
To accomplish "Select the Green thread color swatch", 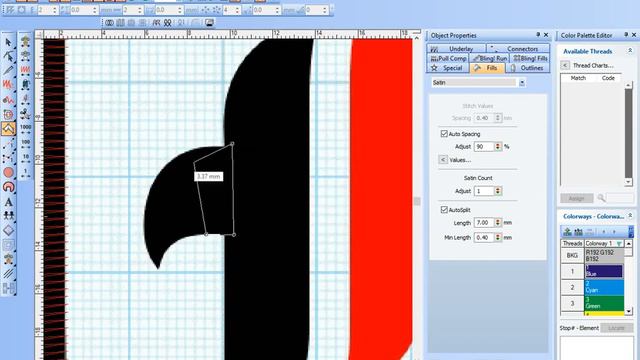I will coord(604,303).
